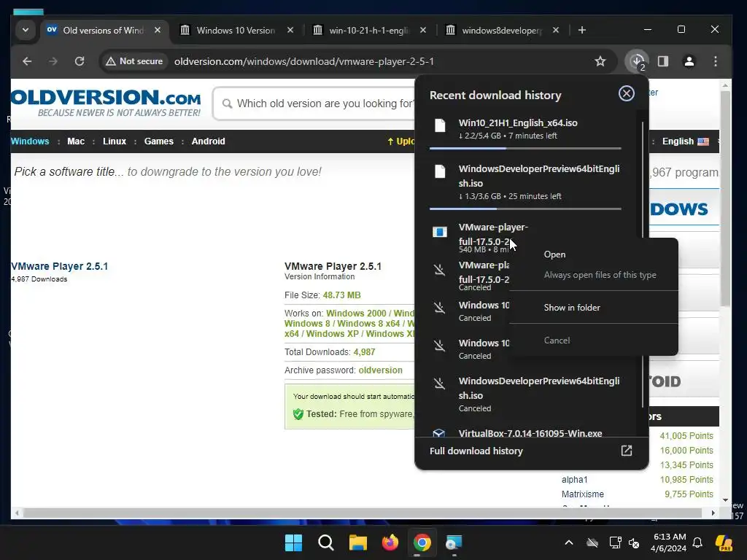Select the Mac navigation link
This screenshot has width=747, height=560.
pos(76,141)
